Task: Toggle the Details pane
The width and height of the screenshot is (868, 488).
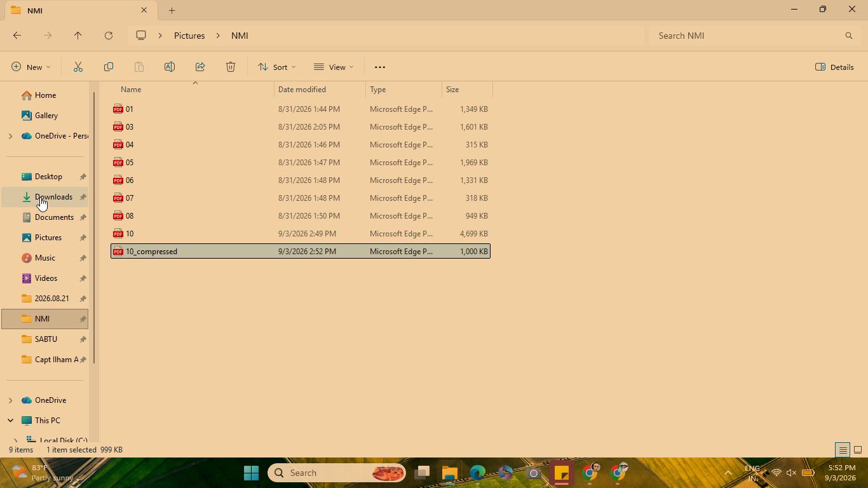Action: (x=834, y=67)
